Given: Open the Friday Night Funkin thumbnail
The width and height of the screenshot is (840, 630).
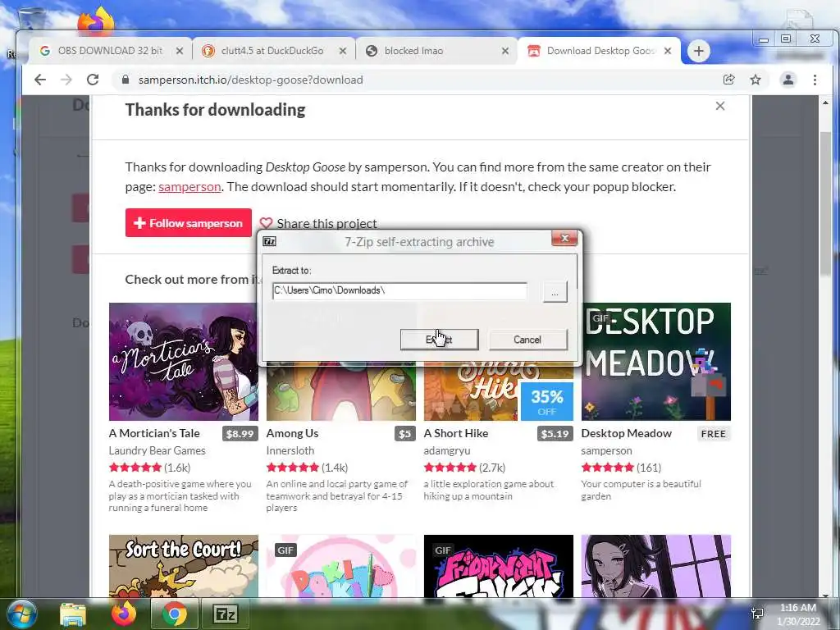Looking at the screenshot, I should click(x=499, y=566).
